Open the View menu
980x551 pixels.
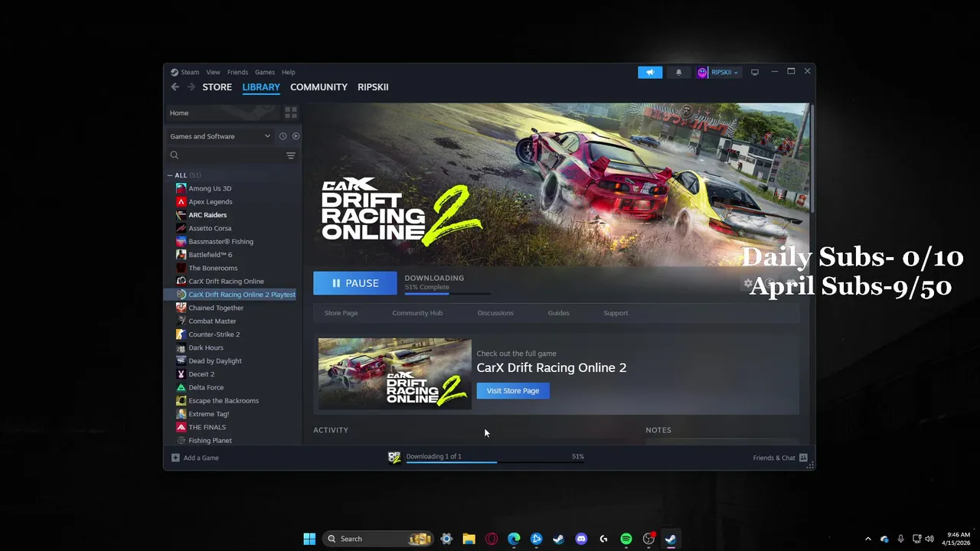pos(213,72)
